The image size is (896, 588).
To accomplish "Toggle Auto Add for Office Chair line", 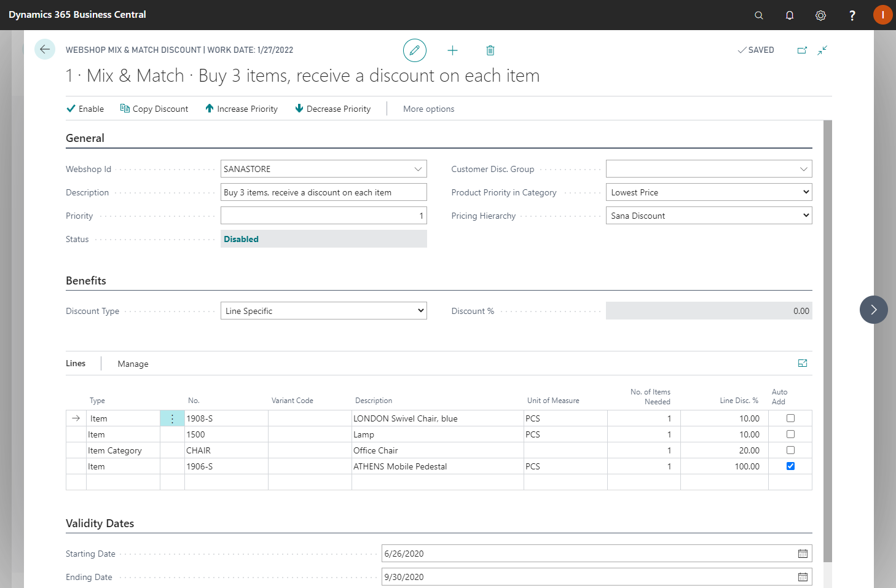I will pos(790,450).
